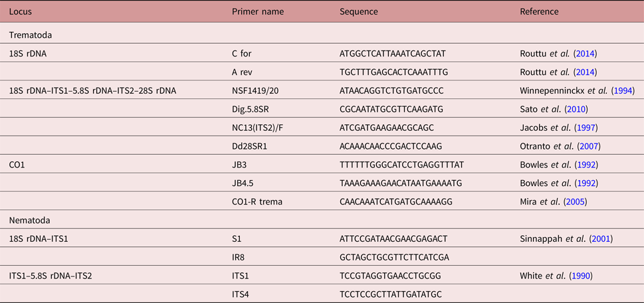This screenshot has height=303, width=644.
Task: Follow the Winnepenninckx et al. 1994 year link
Action: (x=621, y=90)
